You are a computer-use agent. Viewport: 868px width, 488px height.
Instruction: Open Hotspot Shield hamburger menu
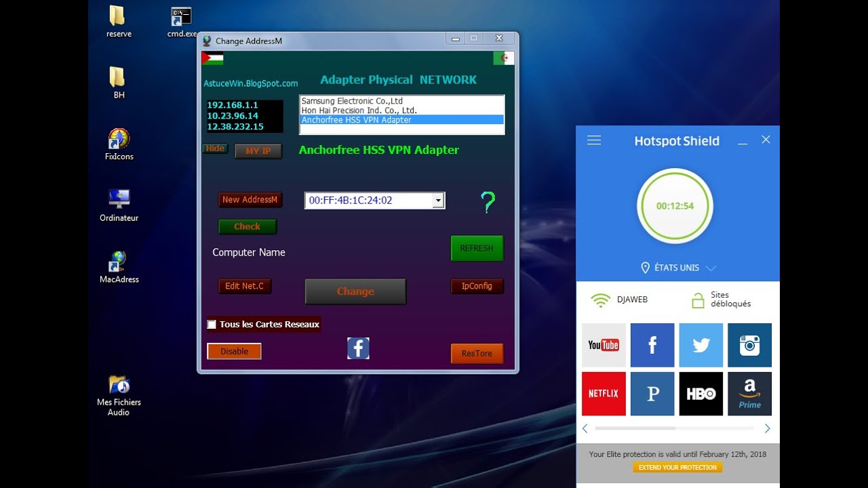[594, 140]
